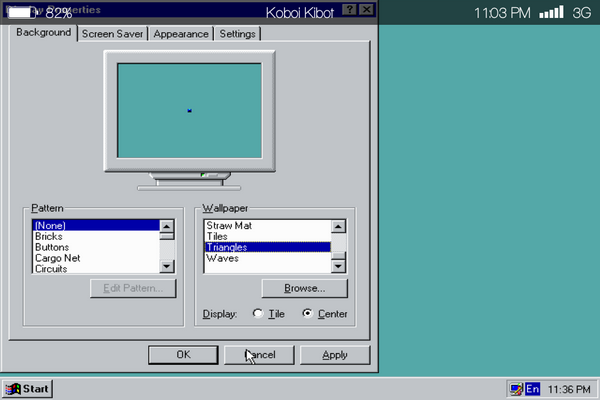This screenshot has width=600, height=400.
Task: Click Wallpaper list scroll down arrow
Action: [x=338, y=266]
